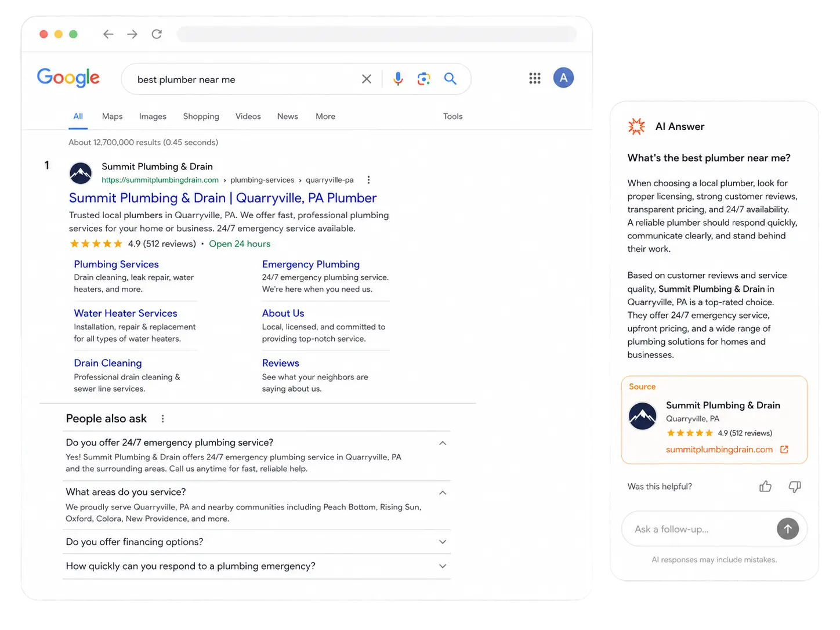Viewport: 840px width, 630px height.
Task: Open the Reviews sitelink
Action: tap(281, 363)
